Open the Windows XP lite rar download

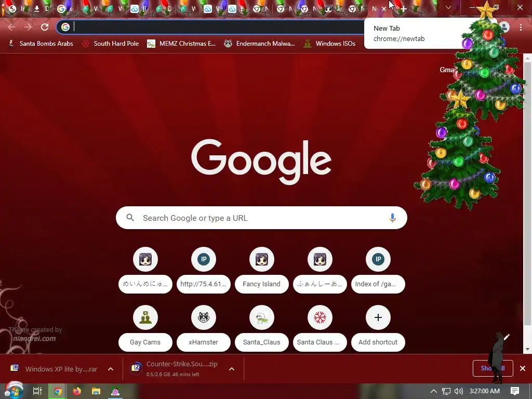point(54,369)
